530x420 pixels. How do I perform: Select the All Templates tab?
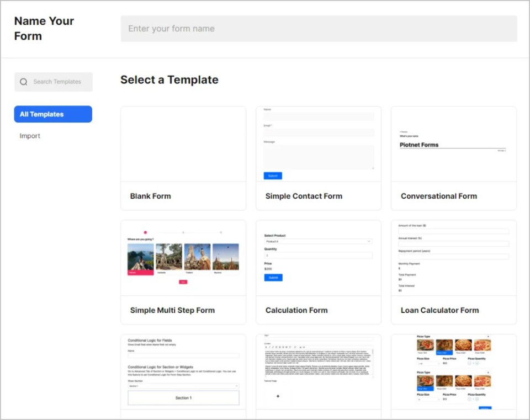point(53,114)
